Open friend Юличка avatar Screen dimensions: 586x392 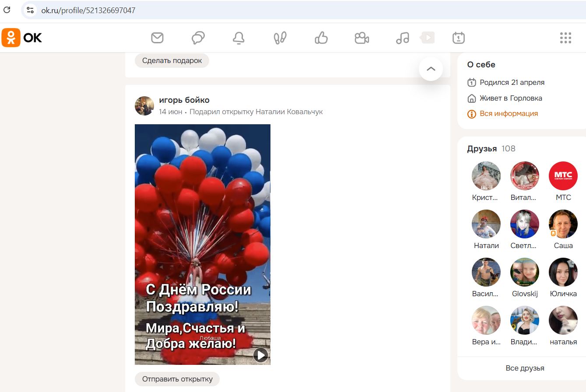tap(563, 272)
